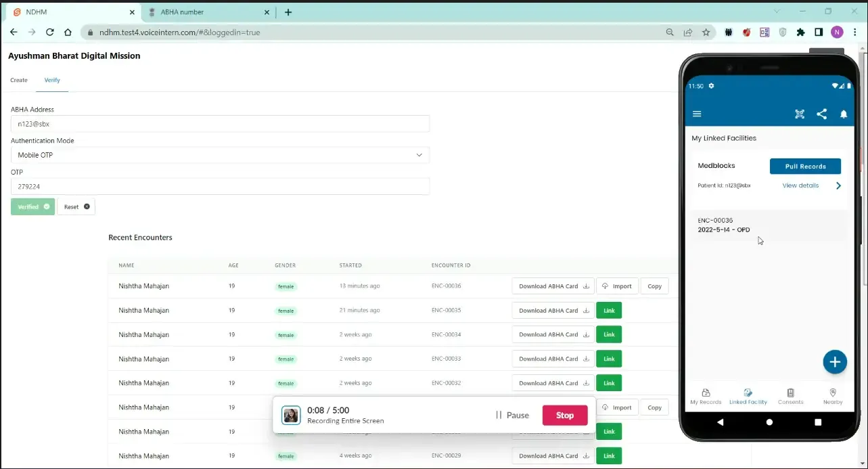Open notifications via the bell icon

[x=844, y=114]
